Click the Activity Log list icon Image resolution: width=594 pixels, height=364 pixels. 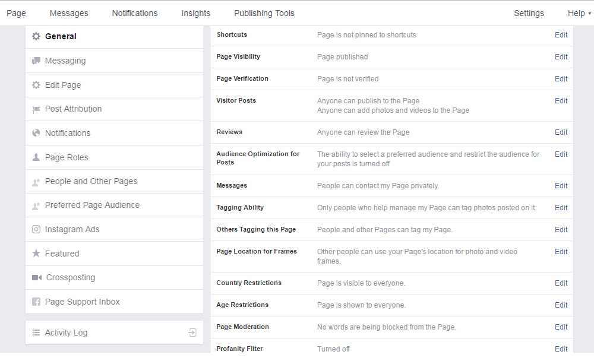(x=36, y=333)
